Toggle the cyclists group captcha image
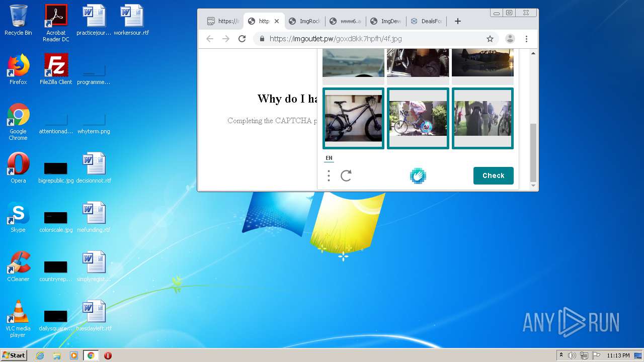 [x=482, y=119]
